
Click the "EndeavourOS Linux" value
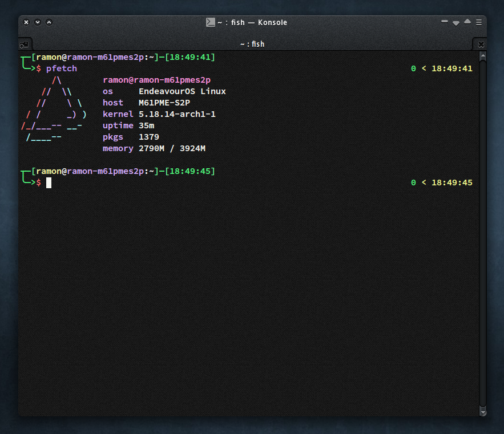182,91
